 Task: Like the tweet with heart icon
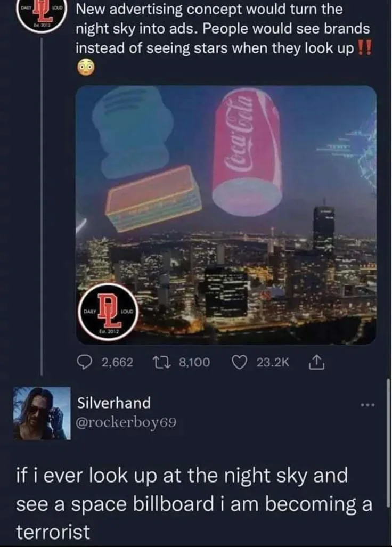(x=240, y=363)
